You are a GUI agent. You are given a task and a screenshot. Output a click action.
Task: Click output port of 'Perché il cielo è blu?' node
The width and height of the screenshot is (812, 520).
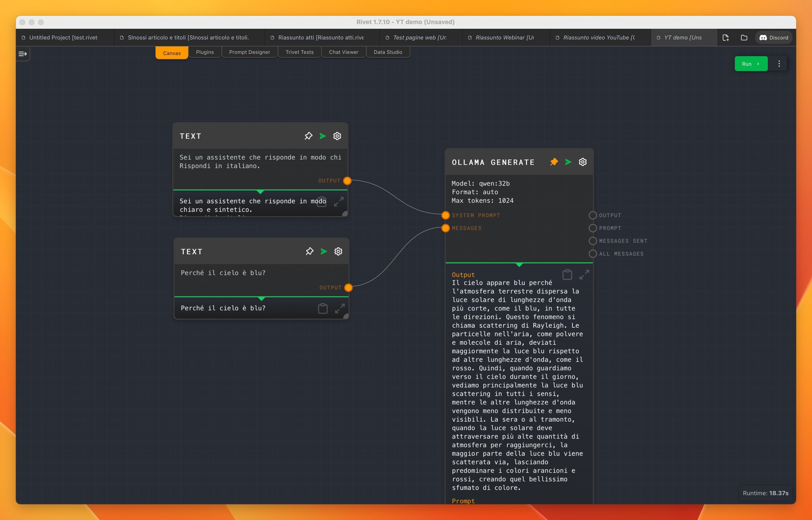click(x=349, y=288)
